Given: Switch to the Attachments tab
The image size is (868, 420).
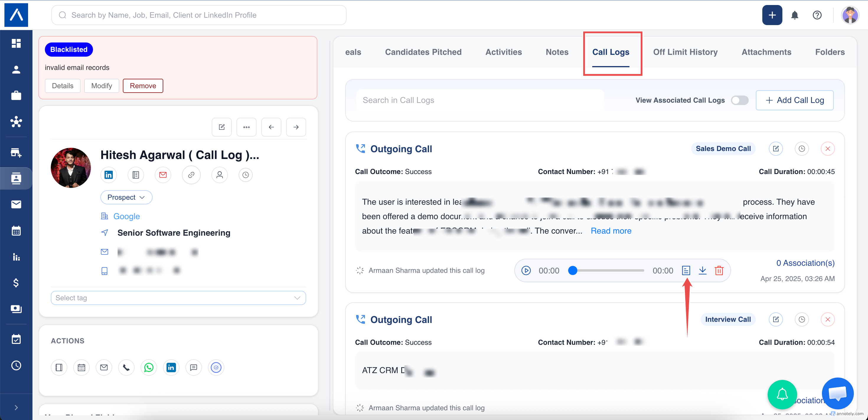Looking at the screenshot, I should (x=766, y=52).
